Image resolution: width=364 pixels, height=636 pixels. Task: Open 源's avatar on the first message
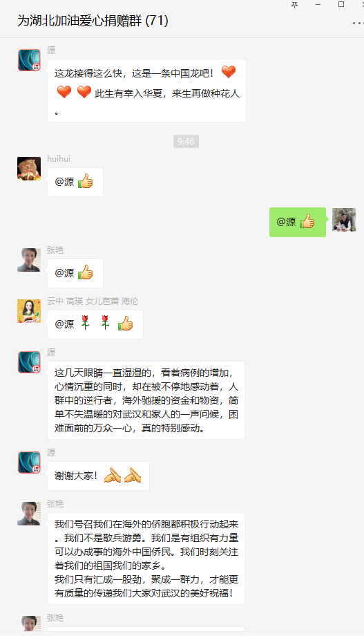pyautogui.click(x=29, y=60)
